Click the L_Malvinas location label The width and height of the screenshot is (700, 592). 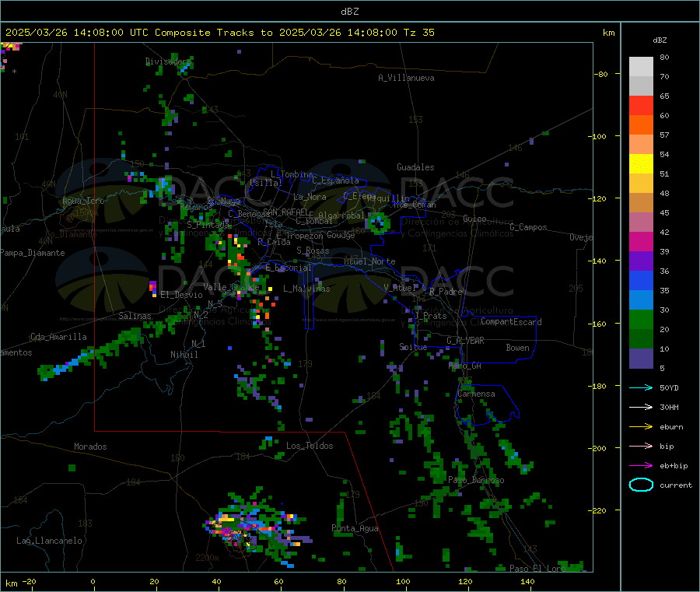coord(306,289)
